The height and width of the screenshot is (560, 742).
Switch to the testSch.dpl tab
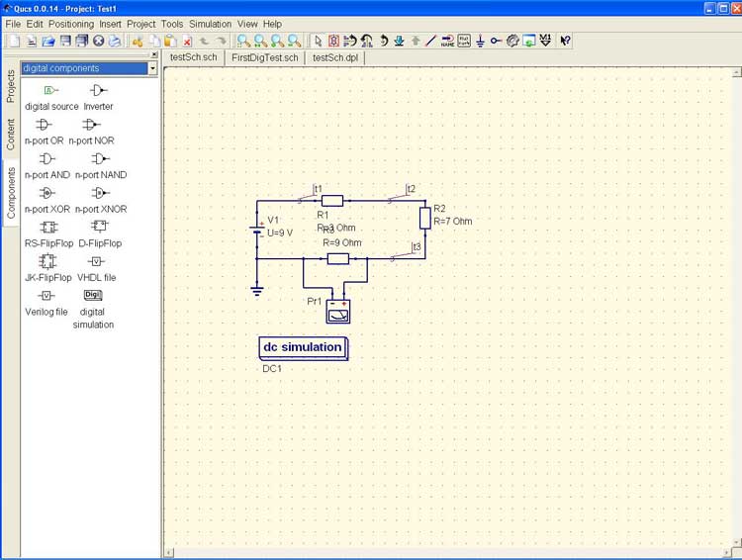click(335, 57)
